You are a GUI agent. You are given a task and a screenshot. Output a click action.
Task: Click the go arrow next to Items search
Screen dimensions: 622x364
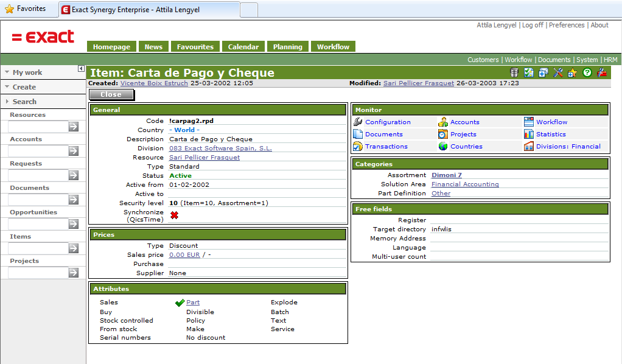(x=74, y=248)
